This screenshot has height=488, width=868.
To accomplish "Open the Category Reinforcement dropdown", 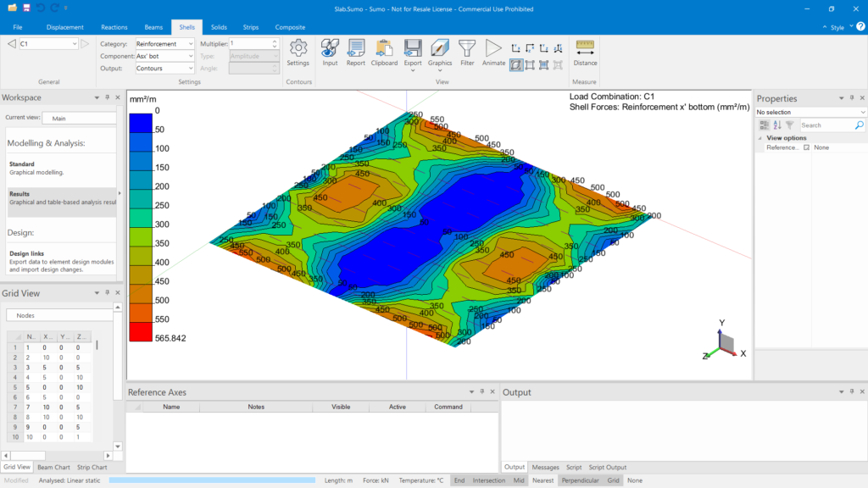I will pos(164,43).
